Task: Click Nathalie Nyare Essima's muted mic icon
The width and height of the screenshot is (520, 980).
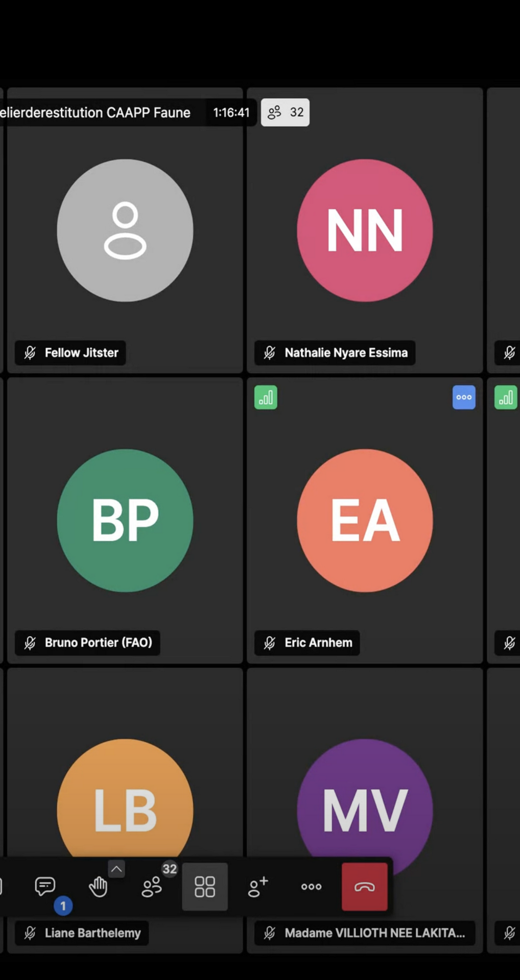Action: [270, 353]
